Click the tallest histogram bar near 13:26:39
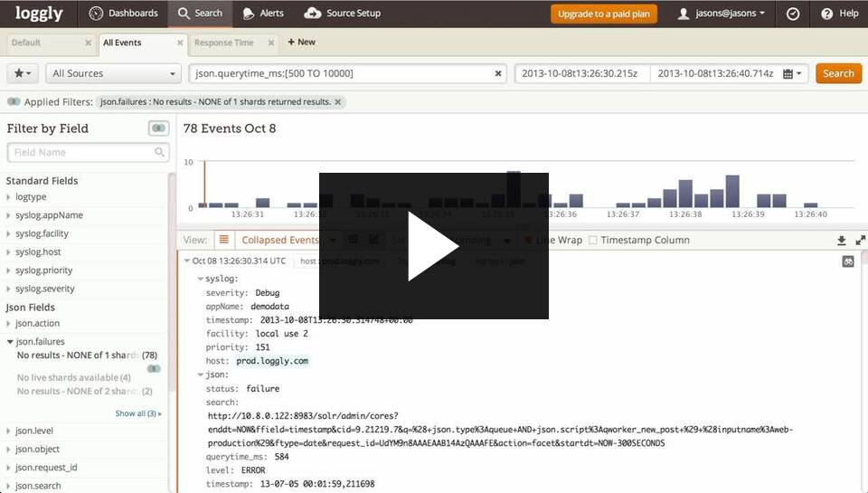 point(732,191)
